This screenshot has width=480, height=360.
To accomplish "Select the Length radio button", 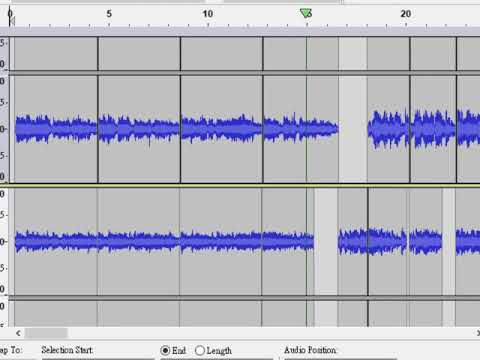I will tap(200, 350).
